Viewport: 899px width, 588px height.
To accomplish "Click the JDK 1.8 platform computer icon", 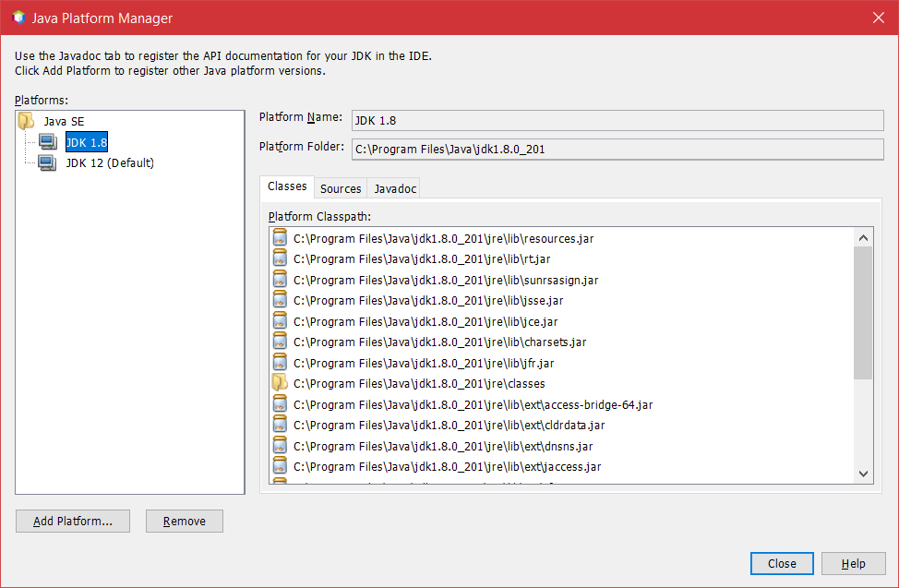I will (47, 142).
